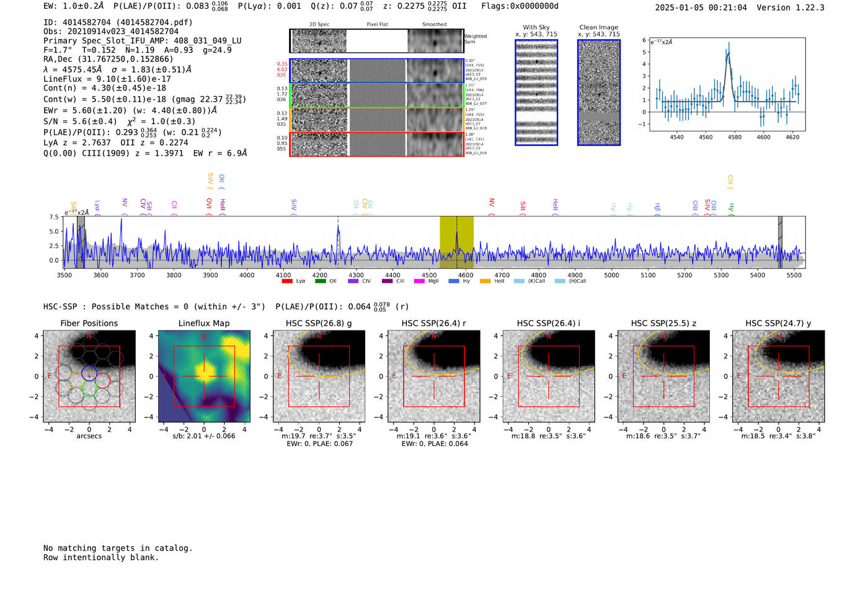The image size is (868, 591).
Task: Click the green OII legend swatch
Action: [320, 281]
